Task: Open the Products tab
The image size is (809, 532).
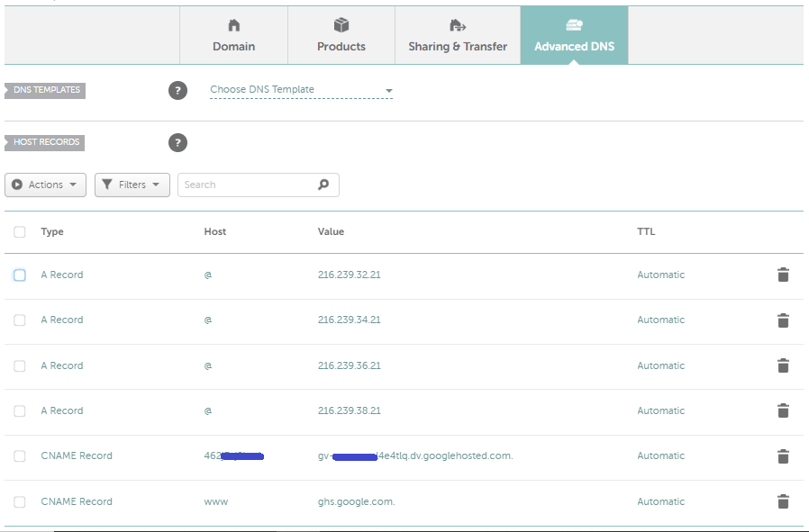Action: [341, 36]
